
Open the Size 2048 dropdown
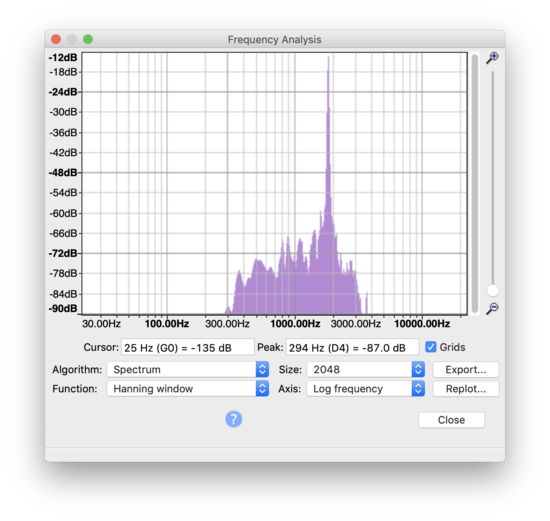366,369
